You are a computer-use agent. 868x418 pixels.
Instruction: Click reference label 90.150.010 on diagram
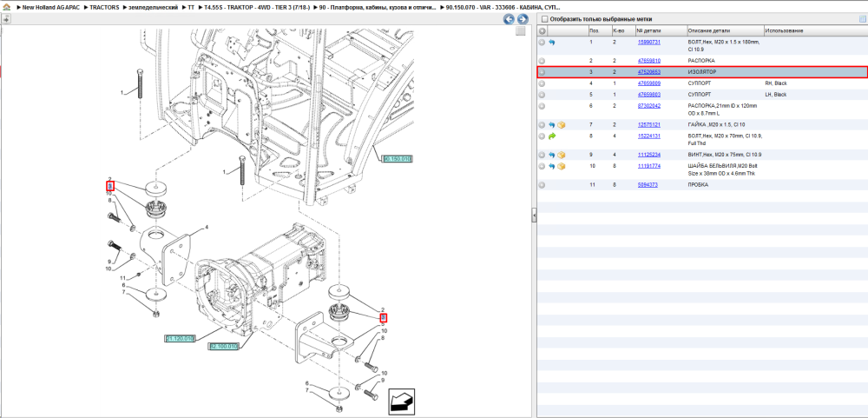click(397, 159)
